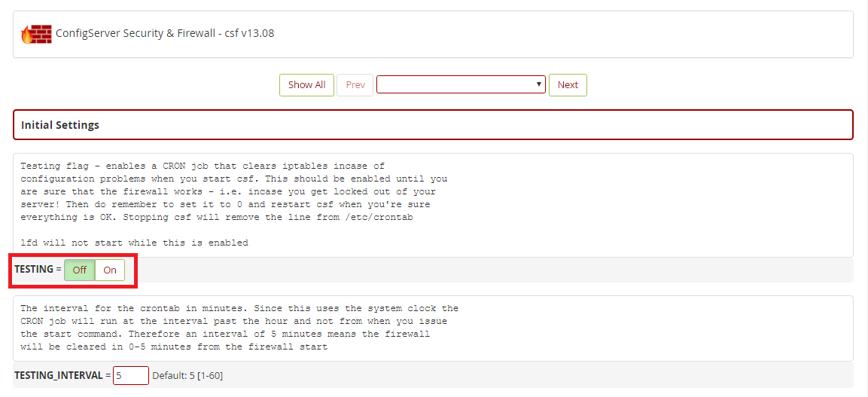Click the ConfigServer firewall flame icon
The height and width of the screenshot is (397, 868).
point(36,34)
